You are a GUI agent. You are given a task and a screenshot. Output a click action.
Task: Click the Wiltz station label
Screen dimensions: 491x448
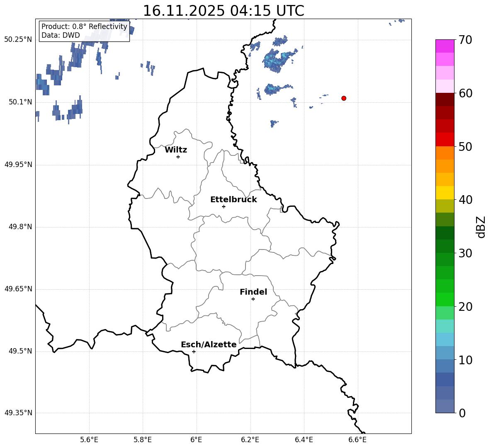pos(176,150)
